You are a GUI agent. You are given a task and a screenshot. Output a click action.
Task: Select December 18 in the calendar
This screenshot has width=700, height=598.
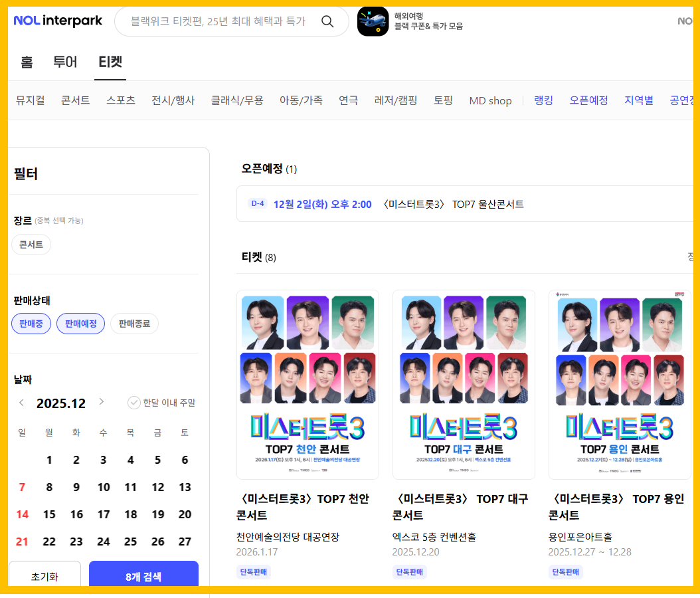pyautogui.click(x=130, y=514)
